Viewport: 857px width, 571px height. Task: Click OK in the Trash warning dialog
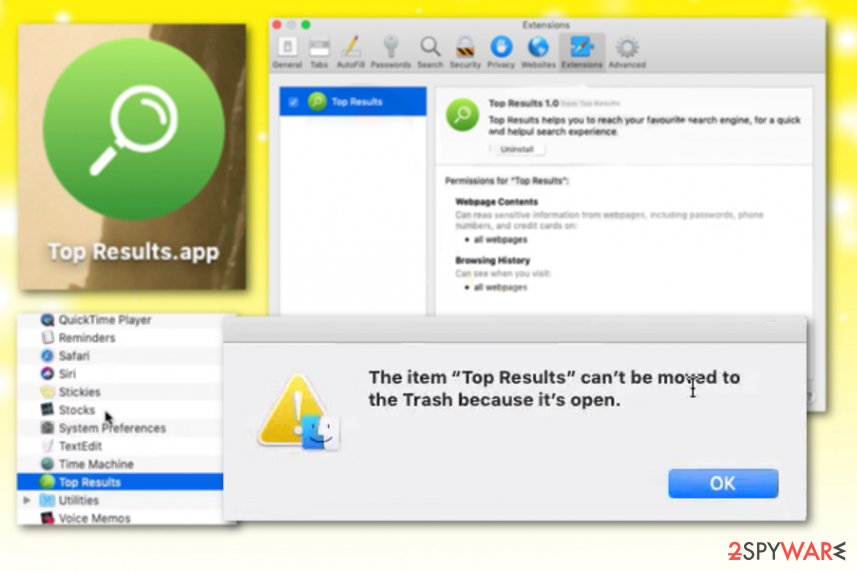(723, 483)
